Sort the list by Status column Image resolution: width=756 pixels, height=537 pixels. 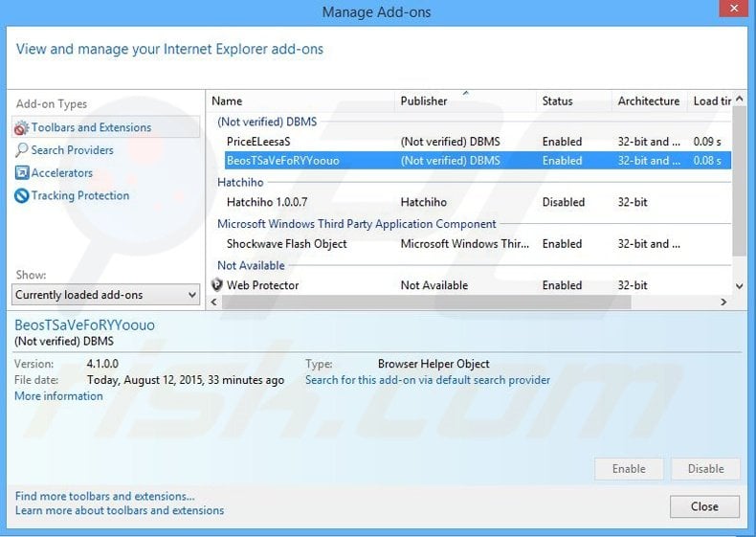tap(574, 101)
